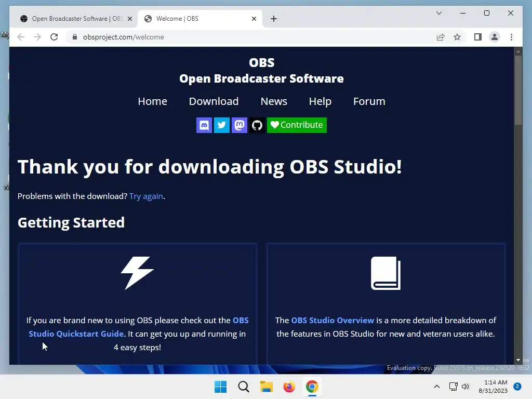Bookmark this page with the star
The width and height of the screenshot is (532, 399).
(x=457, y=37)
